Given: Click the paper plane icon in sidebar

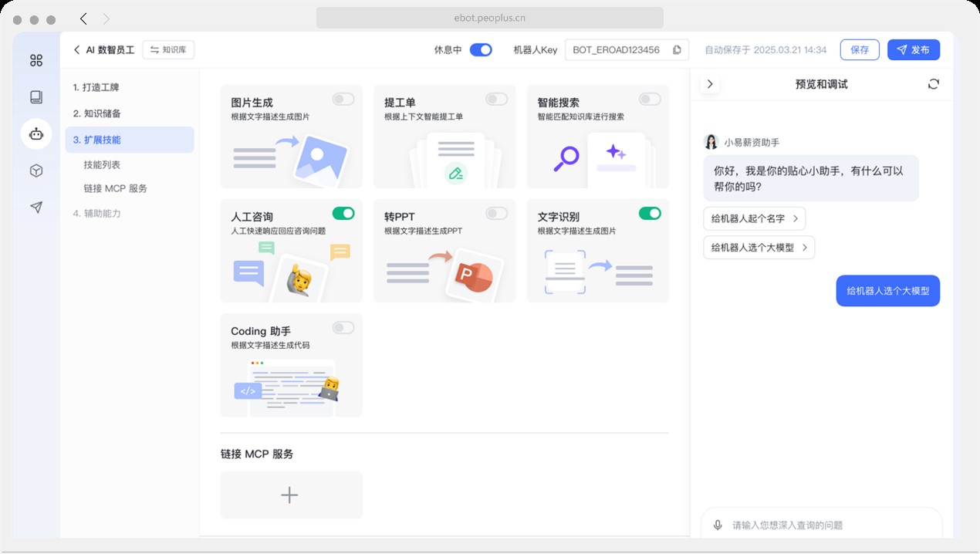Looking at the screenshot, I should [36, 207].
